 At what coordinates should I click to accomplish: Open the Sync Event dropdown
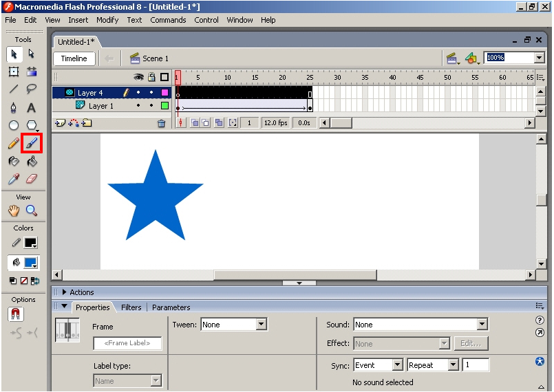[398, 364]
